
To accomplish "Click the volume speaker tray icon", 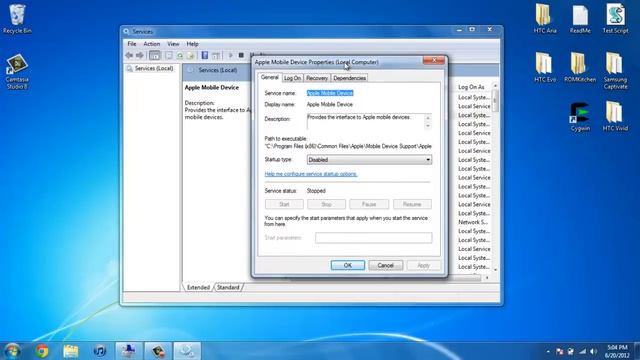I will tap(593, 351).
